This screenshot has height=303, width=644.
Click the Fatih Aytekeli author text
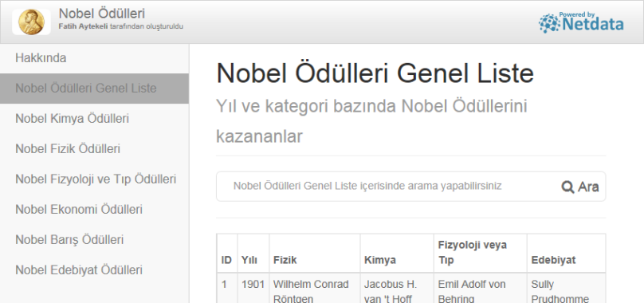click(83, 27)
